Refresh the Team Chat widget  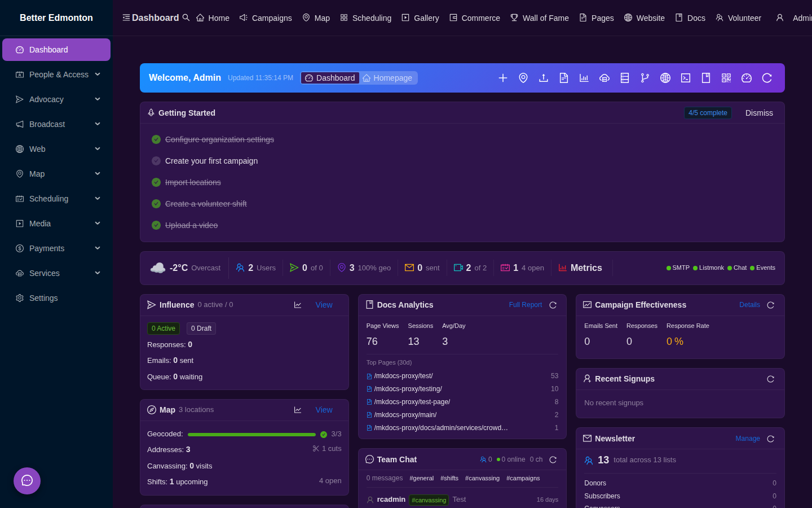(553, 459)
